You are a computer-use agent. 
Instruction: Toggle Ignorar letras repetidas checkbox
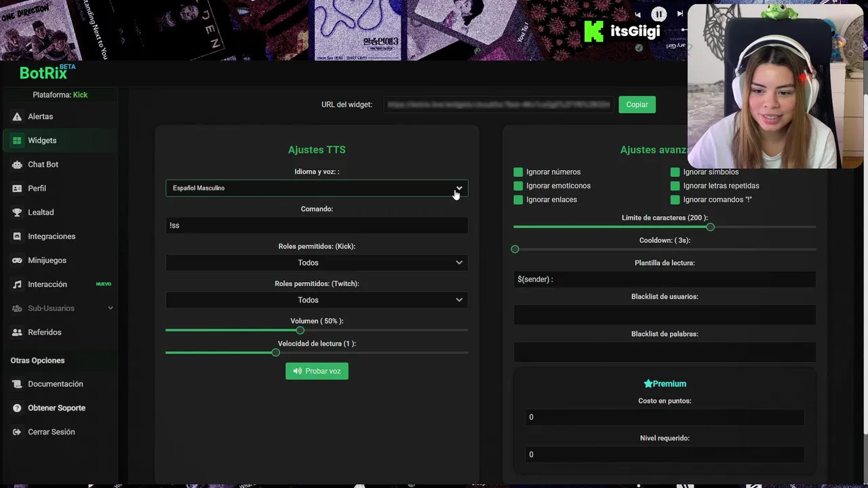click(675, 186)
